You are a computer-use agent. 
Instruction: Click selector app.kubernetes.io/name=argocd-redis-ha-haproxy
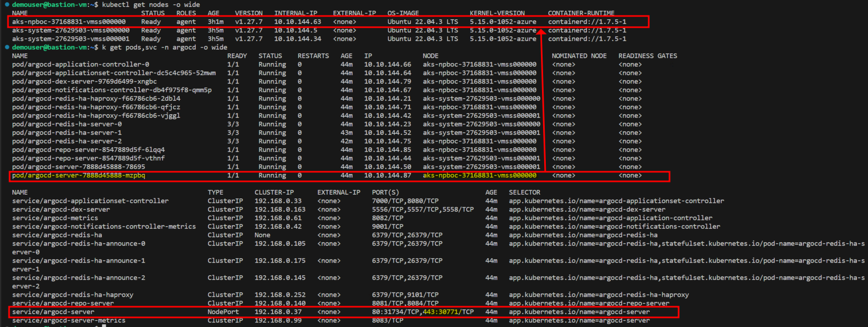(599, 295)
